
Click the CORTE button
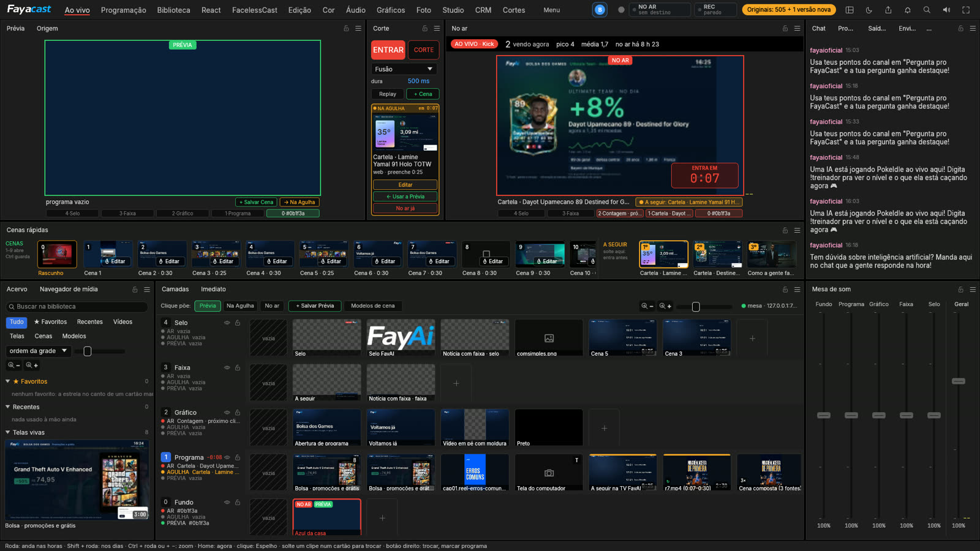424,50
